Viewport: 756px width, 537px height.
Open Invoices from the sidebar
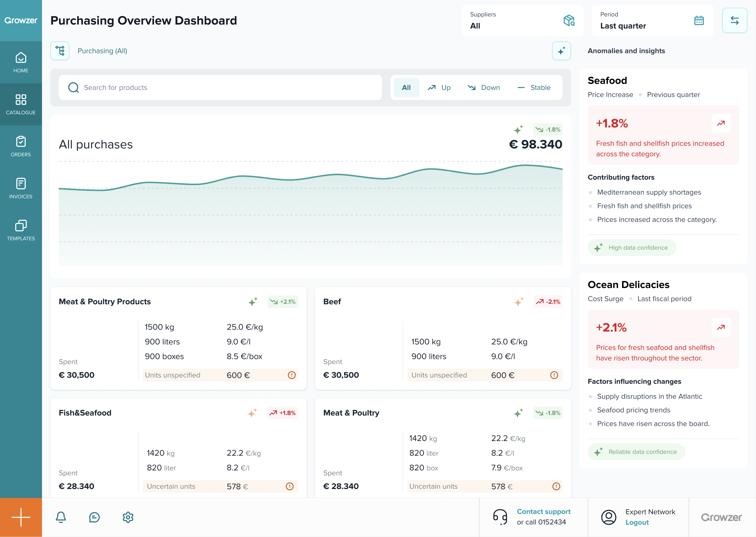pyautogui.click(x=21, y=188)
